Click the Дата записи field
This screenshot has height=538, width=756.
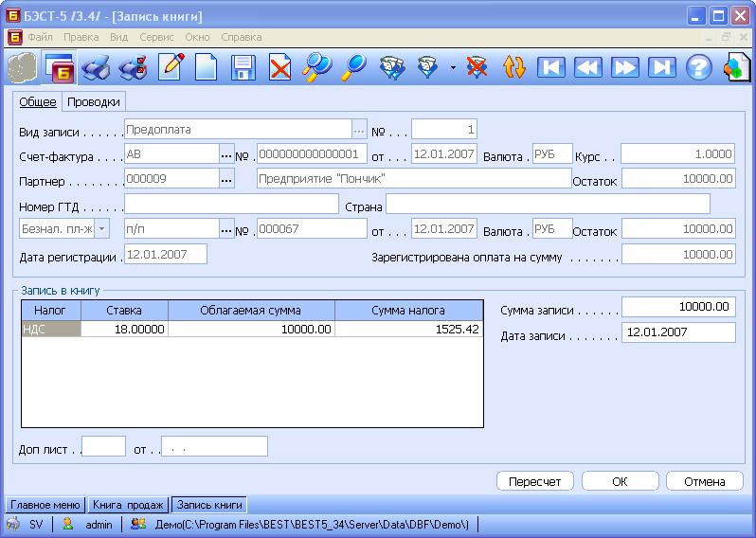tap(678, 332)
